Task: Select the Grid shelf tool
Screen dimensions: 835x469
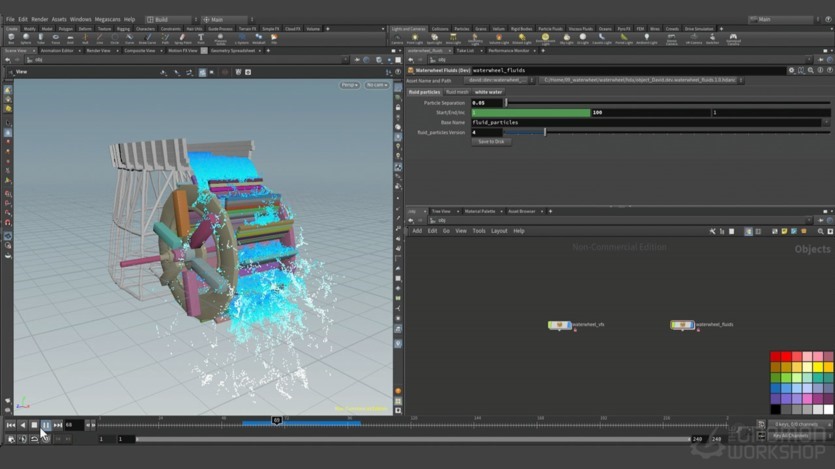Action: [70, 38]
